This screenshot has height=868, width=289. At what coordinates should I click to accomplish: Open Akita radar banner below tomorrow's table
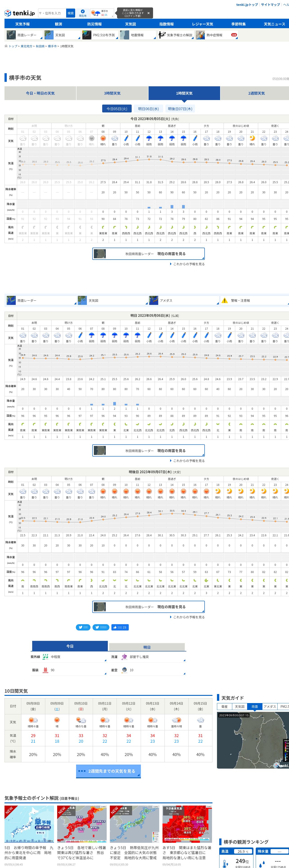tap(148, 450)
